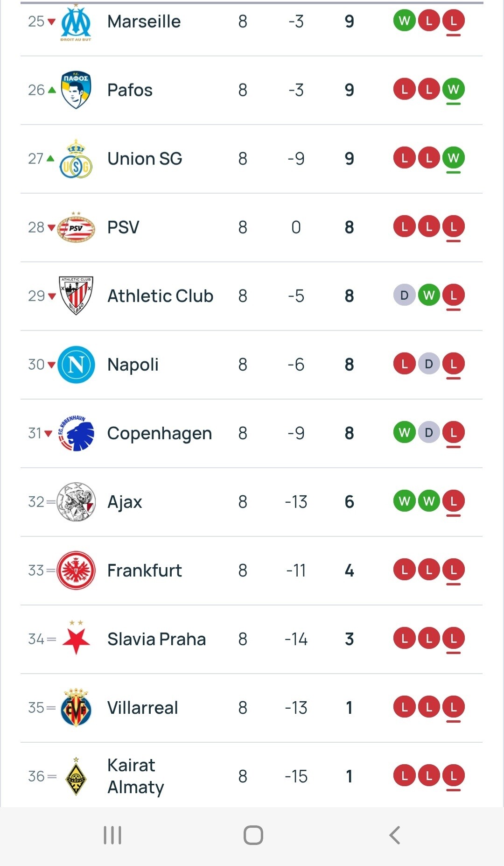Image resolution: width=504 pixels, height=866 pixels.
Task: Tap the PSV club badge
Action: [76, 227]
